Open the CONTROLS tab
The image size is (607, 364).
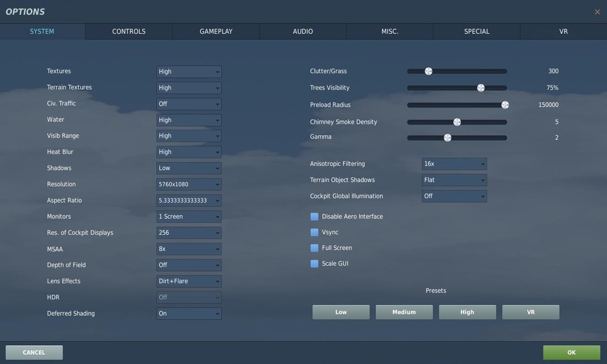[129, 32]
